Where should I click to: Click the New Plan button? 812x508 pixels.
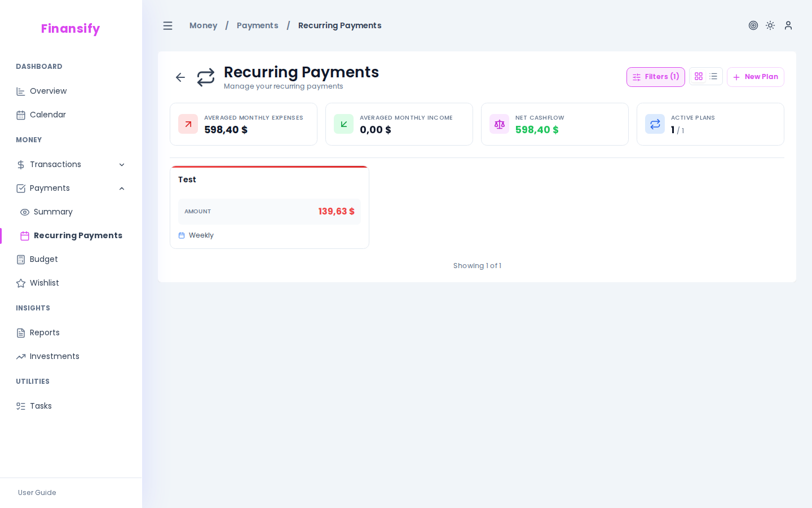pyautogui.click(x=756, y=77)
